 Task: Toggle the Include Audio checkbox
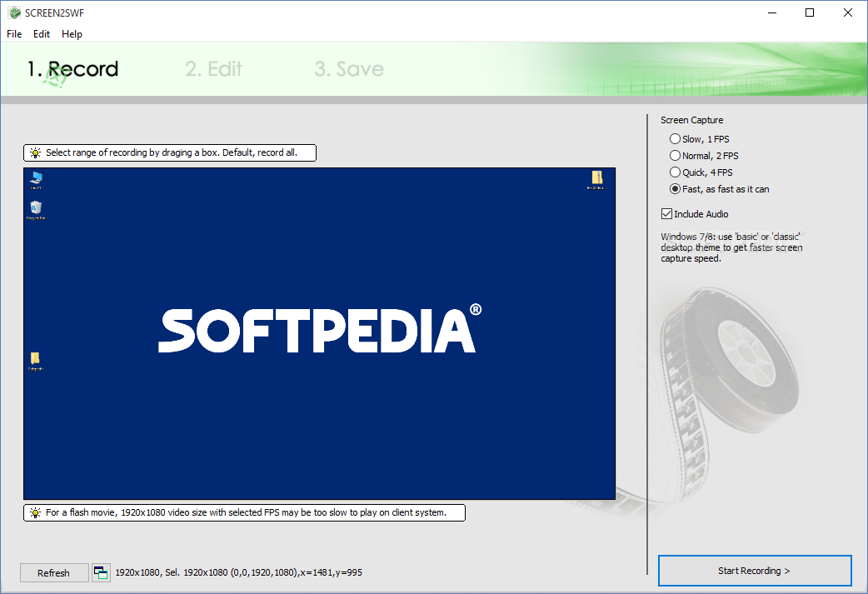(x=696, y=213)
